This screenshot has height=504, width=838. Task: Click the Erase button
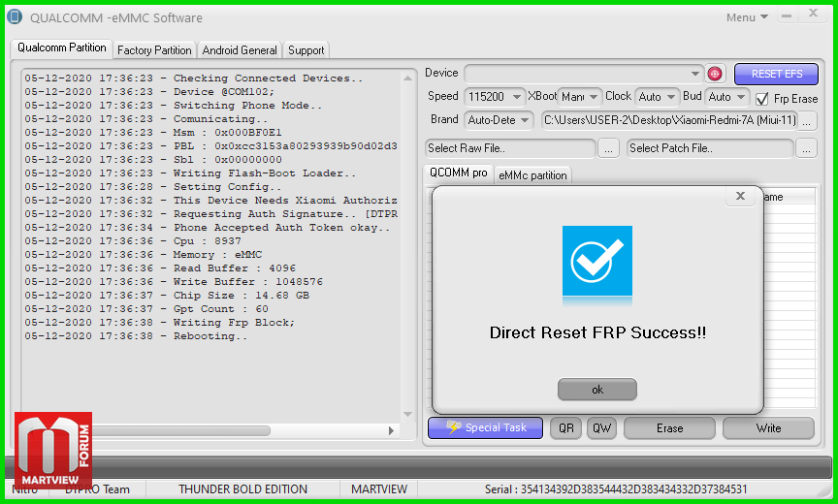point(669,427)
